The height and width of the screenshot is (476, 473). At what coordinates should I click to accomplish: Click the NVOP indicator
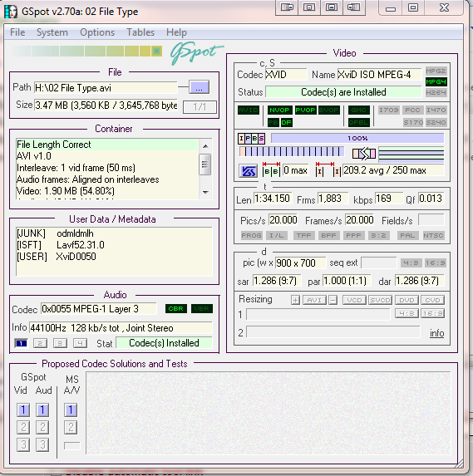[279, 110]
